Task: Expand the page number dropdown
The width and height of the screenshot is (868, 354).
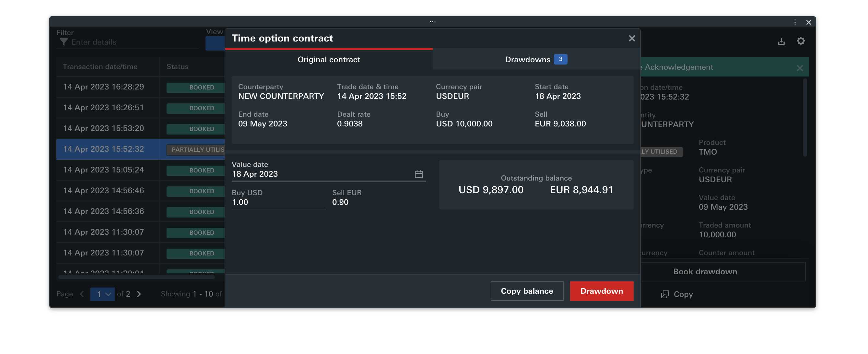Action: (x=102, y=294)
